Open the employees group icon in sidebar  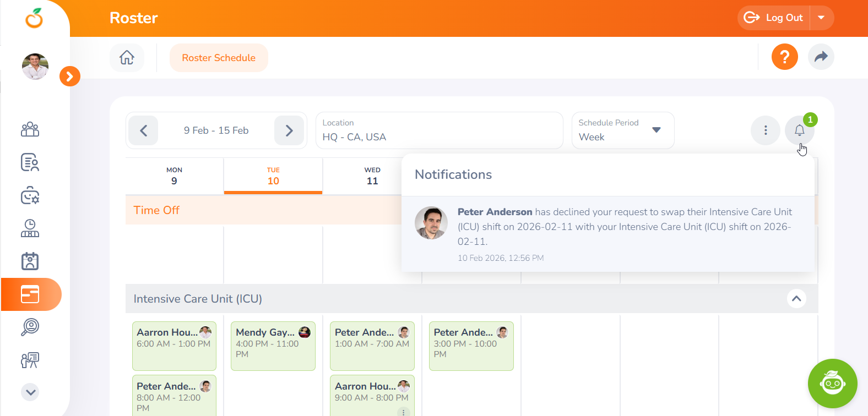(x=30, y=129)
